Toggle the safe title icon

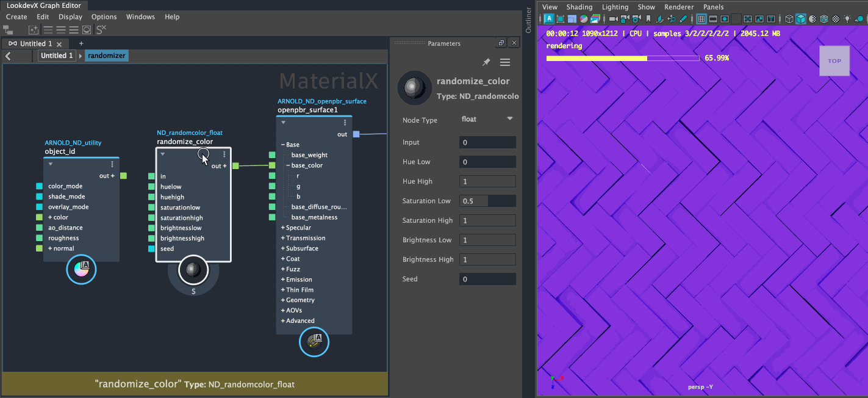tap(771, 19)
